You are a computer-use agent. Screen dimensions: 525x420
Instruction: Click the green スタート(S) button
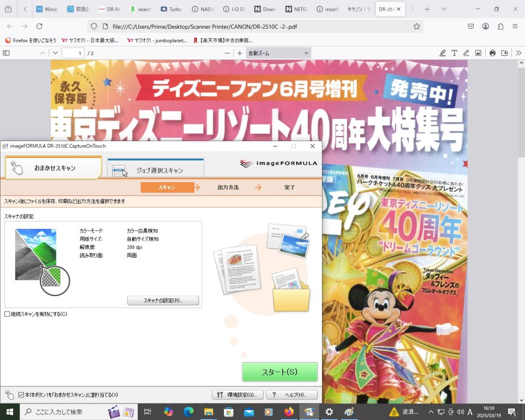coord(280,372)
